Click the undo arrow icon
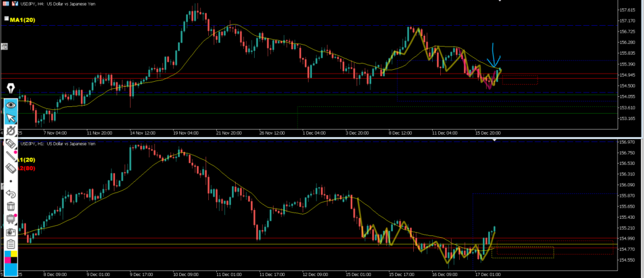 11,194
